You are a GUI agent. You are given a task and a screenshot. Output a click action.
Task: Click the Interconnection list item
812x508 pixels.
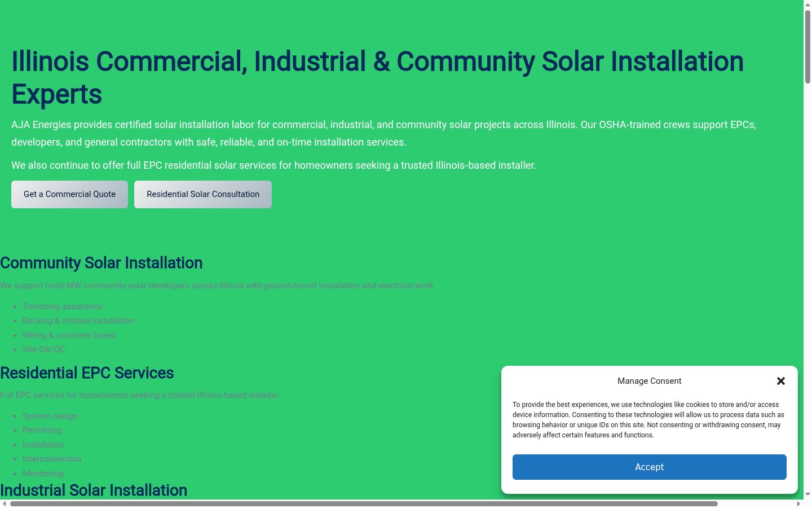[52, 459]
